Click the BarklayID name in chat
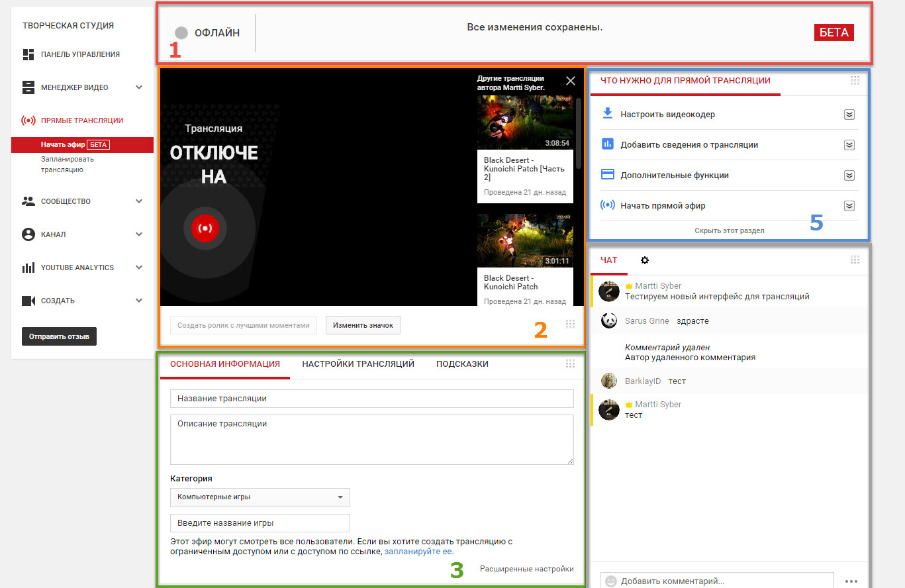905x588 pixels. click(x=643, y=381)
